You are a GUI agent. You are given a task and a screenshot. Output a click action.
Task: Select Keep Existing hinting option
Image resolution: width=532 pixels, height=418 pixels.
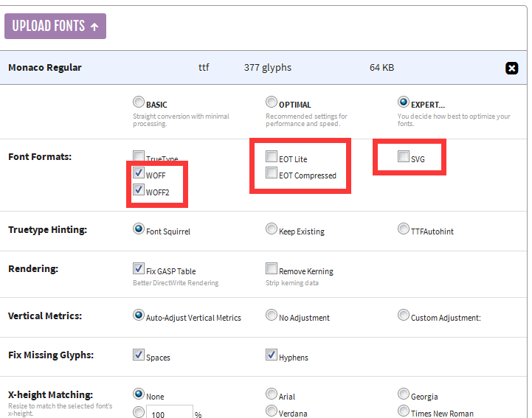(x=272, y=230)
